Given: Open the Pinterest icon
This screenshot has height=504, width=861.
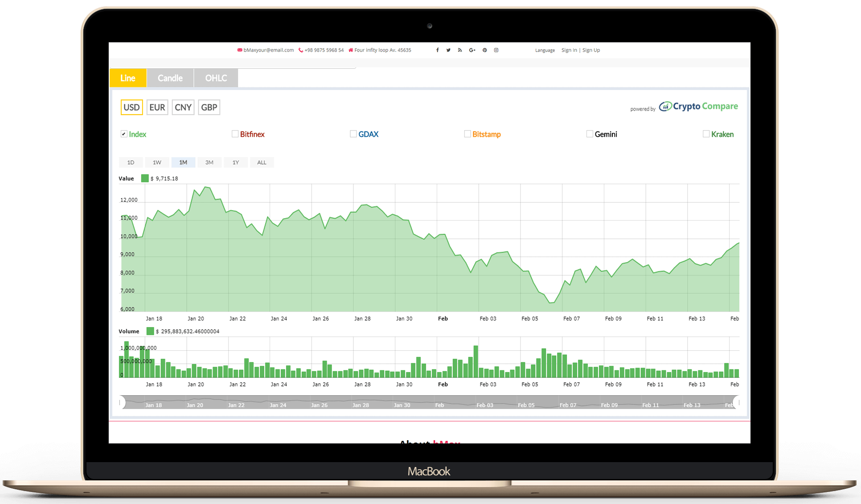Looking at the screenshot, I should tap(484, 50).
